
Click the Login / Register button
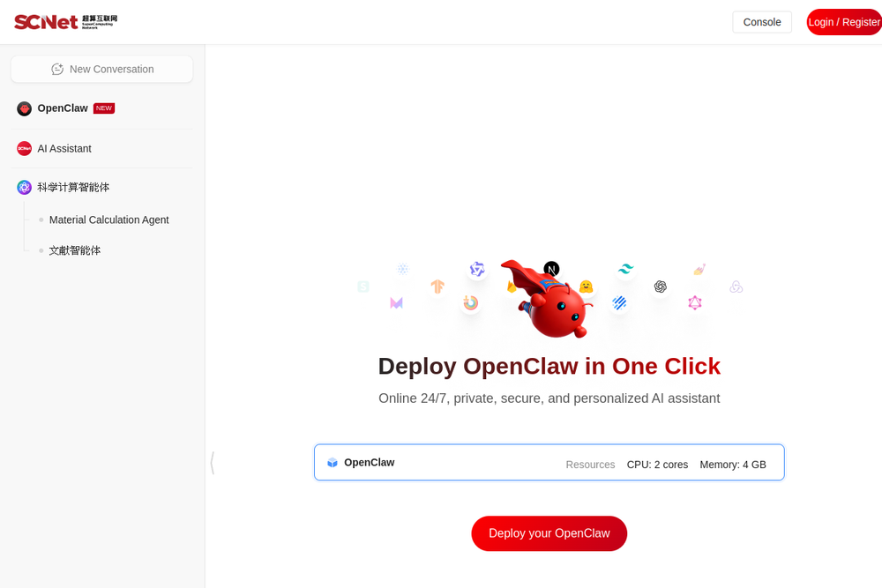point(844,22)
